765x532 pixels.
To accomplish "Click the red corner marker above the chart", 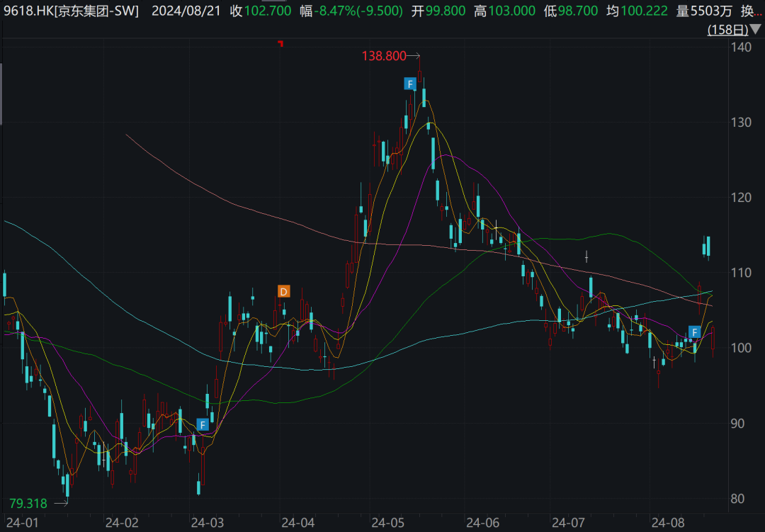I will 280,43.
